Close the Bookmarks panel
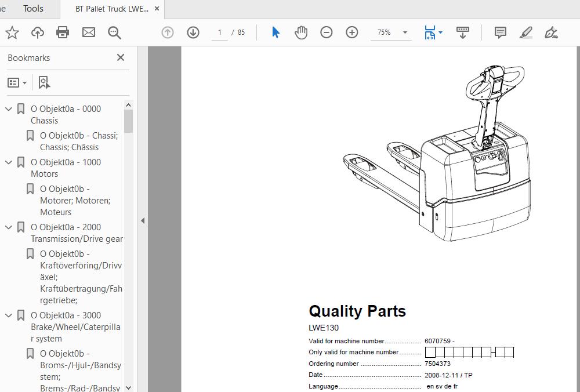This screenshot has width=580, height=392. [121, 57]
